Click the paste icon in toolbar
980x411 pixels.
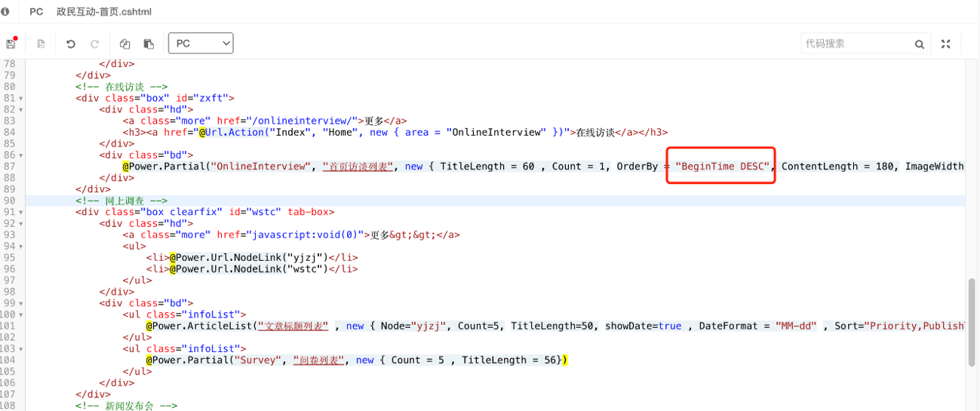click(149, 44)
